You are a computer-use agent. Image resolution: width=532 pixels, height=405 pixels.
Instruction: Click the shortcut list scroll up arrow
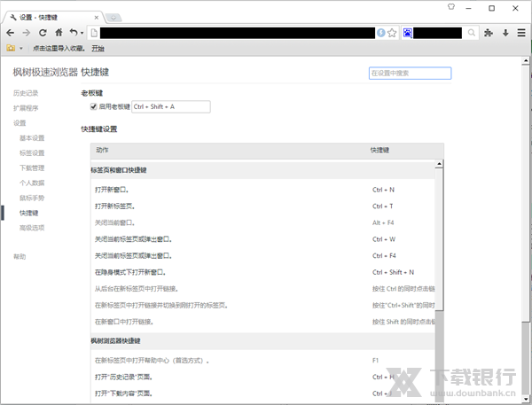tap(439, 164)
